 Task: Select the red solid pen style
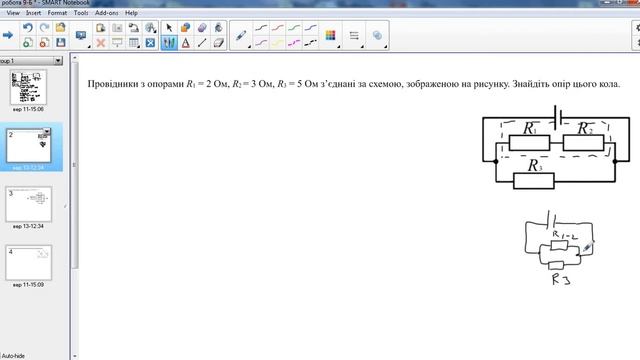278,28
